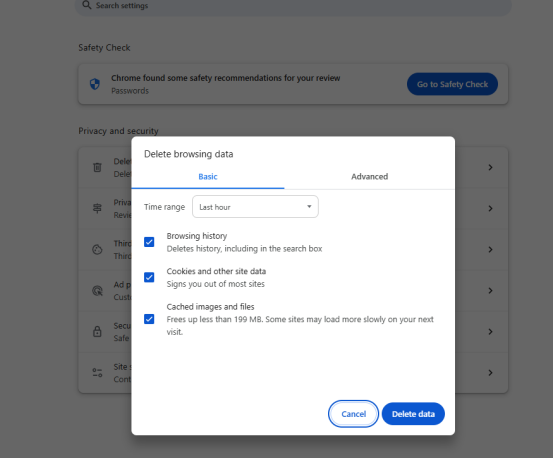Click the Delete data button
Image resolution: width=553 pixels, height=459 pixels.
pyautogui.click(x=413, y=414)
